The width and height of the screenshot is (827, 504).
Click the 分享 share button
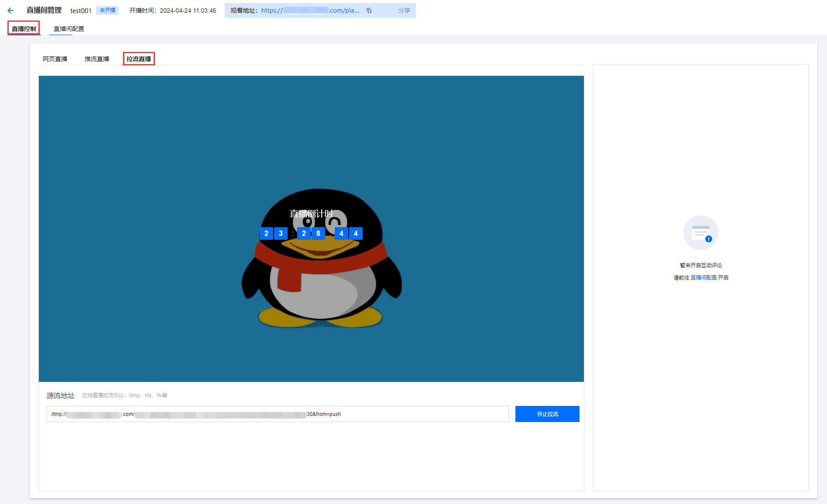pos(404,10)
